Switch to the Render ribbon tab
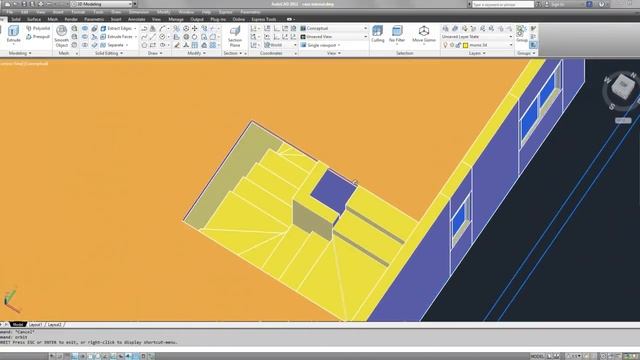Screen dimensions: 640x360 coord(71,19)
